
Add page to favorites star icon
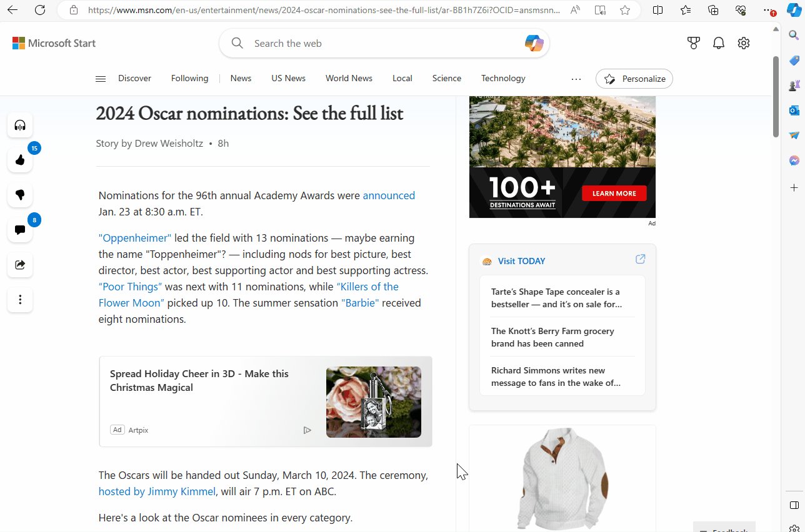[625, 10]
